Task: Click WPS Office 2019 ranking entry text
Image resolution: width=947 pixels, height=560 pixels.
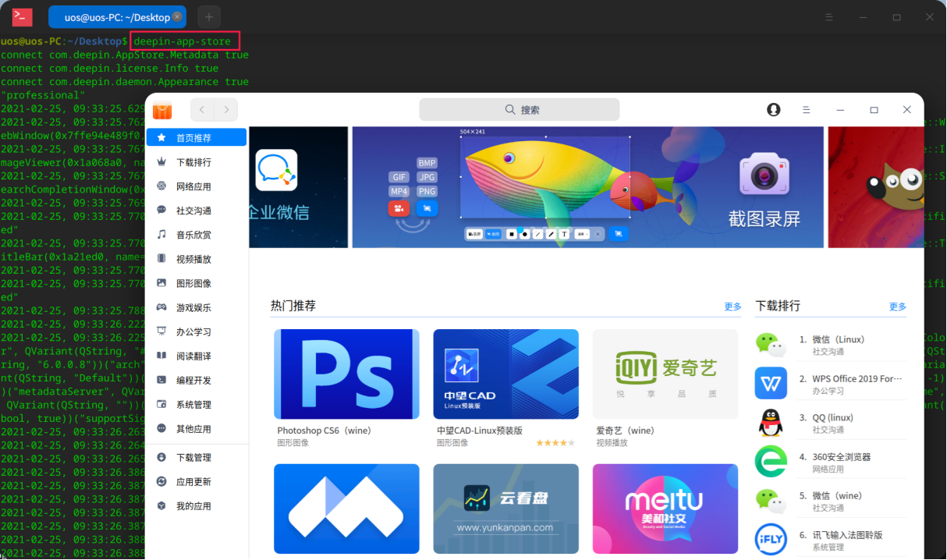Action: pyautogui.click(x=857, y=379)
